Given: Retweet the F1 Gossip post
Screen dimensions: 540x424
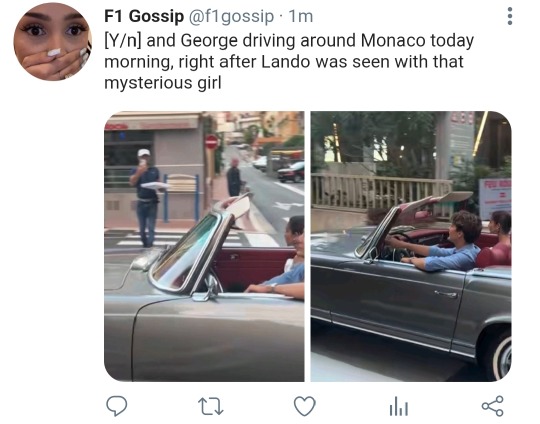Looking at the screenshot, I should click(x=211, y=406).
